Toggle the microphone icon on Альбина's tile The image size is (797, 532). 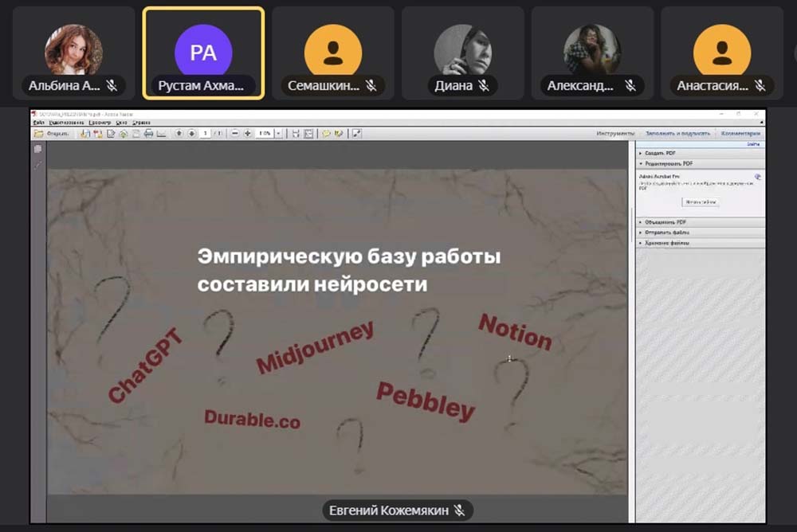(112, 85)
